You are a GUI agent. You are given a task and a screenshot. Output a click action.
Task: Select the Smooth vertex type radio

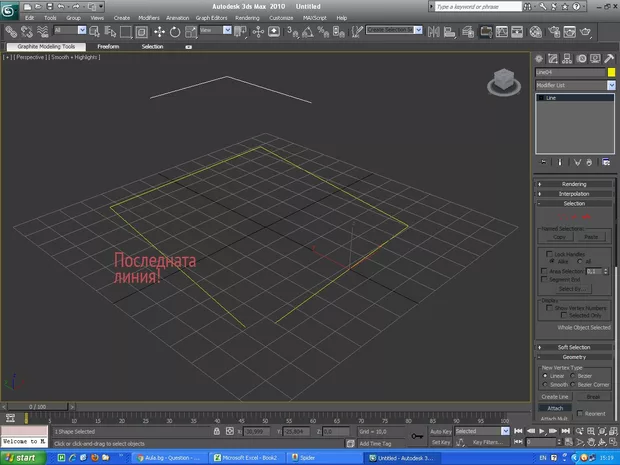pos(544,384)
